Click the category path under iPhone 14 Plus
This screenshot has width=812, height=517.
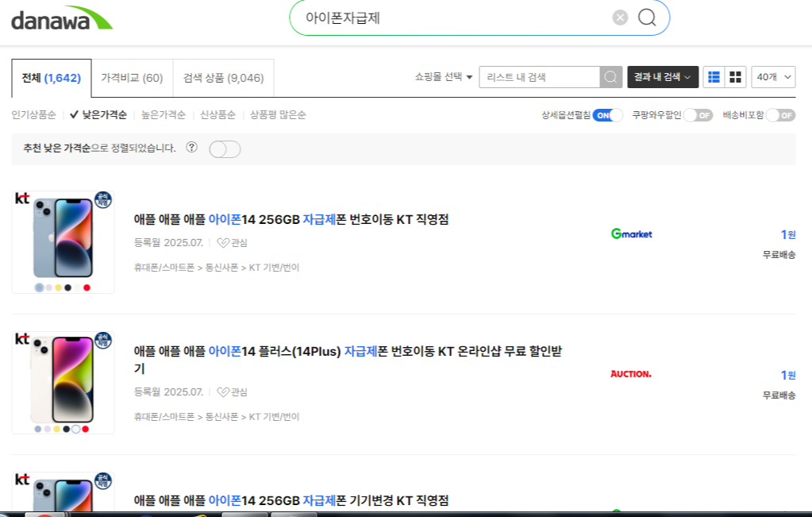tap(217, 416)
